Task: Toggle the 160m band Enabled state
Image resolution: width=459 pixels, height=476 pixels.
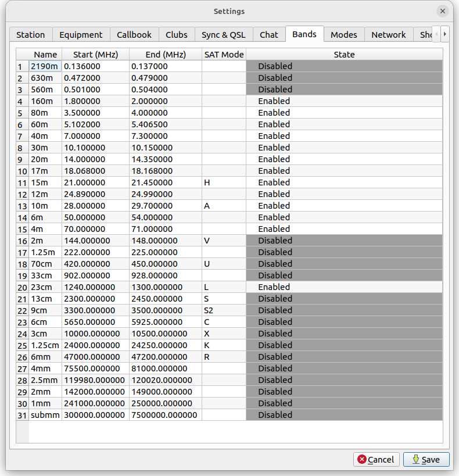Action: point(344,101)
